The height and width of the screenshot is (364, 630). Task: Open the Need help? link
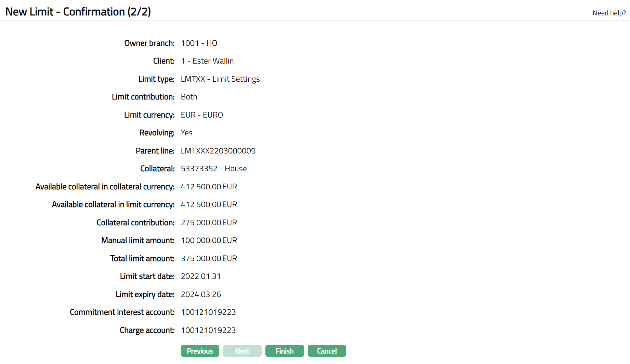[x=609, y=13]
